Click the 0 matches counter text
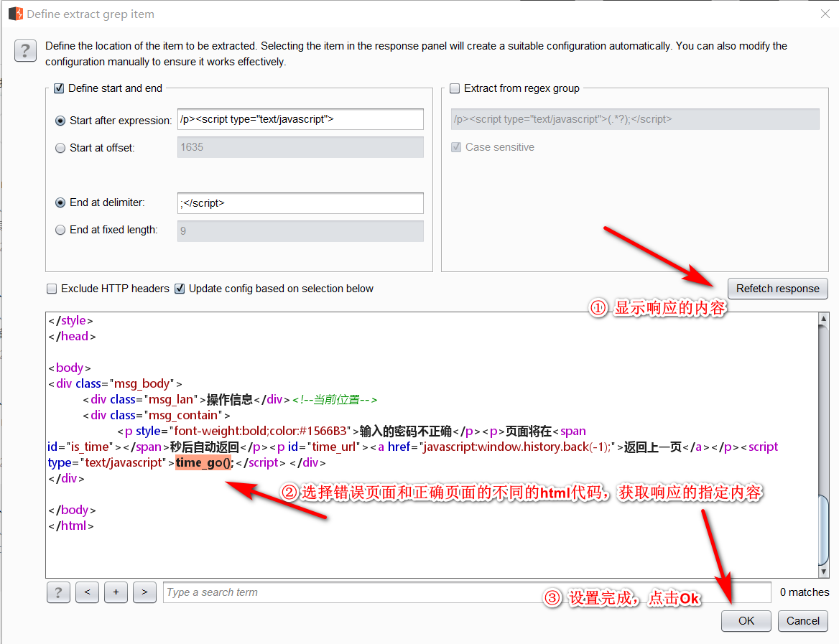This screenshot has width=839, height=644. pyautogui.click(x=805, y=592)
